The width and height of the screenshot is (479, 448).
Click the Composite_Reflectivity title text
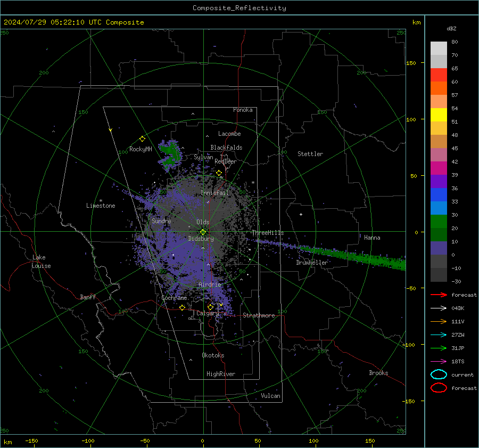pyautogui.click(x=240, y=8)
